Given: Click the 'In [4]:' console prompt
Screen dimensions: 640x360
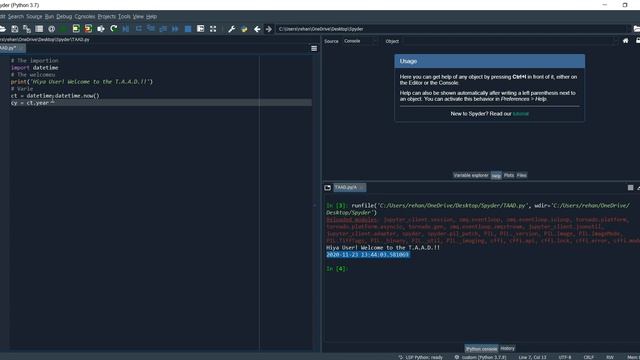Looking at the screenshot, I should [336, 269].
